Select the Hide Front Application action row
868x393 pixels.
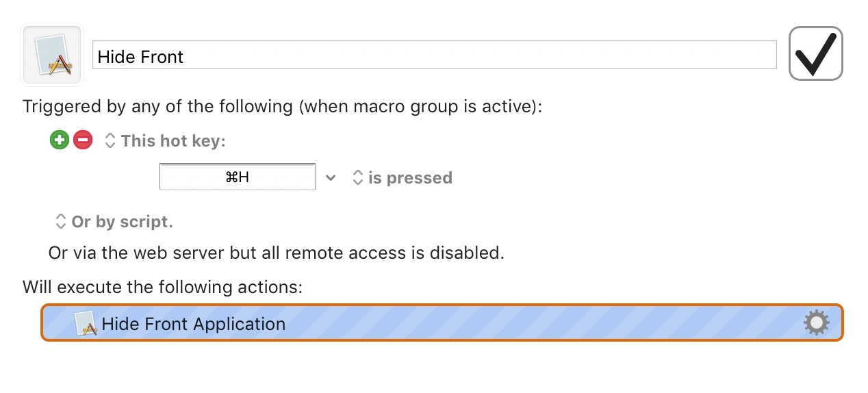pyautogui.click(x=442, y=322)
